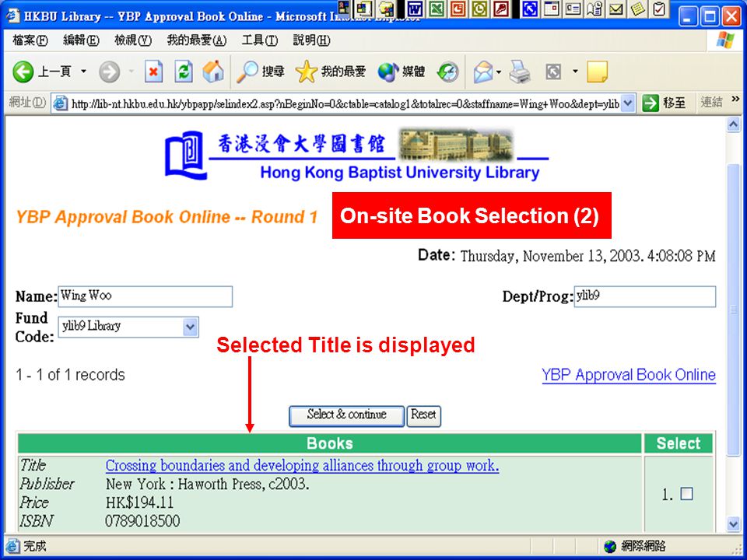
Task: Tick the Select checkbox for book 1
Action: tap(686, 494)
